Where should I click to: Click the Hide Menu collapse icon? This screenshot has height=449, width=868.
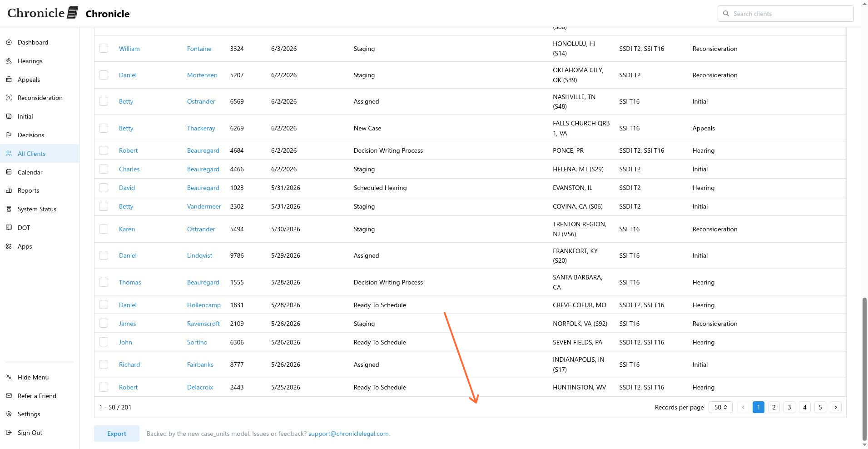pyautogui.click(x=9, y=377)
